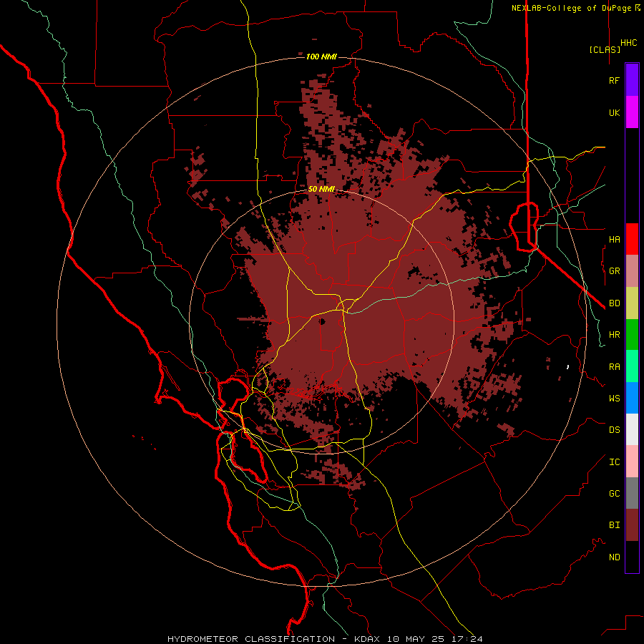This screenshot has width=644, height=644.
Task: Click the 50 NMI range ring label
Action: (x=321, y=189)
